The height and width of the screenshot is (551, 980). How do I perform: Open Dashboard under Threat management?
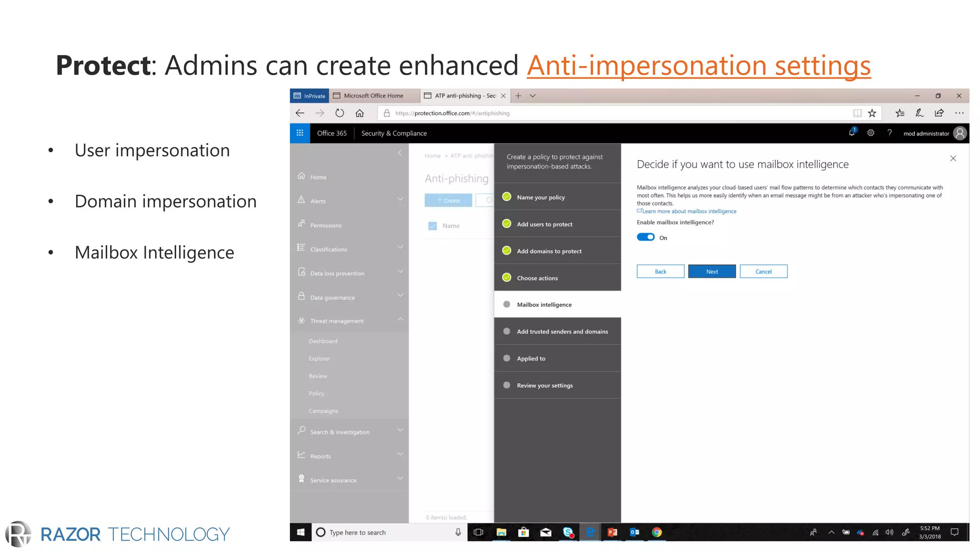pyautogui.click(x=323, y=341)
